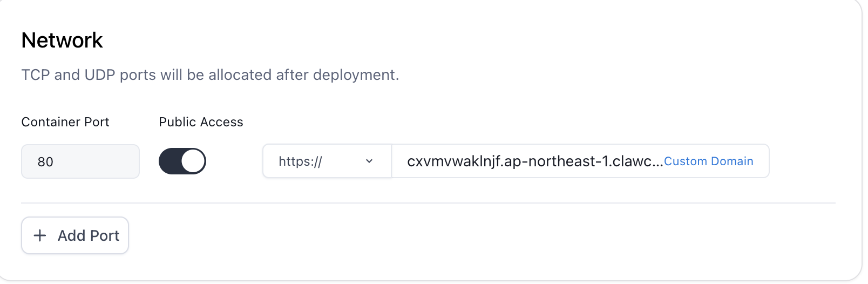Click the 80 value in port box
868x284 pixels.
[45, 162]
